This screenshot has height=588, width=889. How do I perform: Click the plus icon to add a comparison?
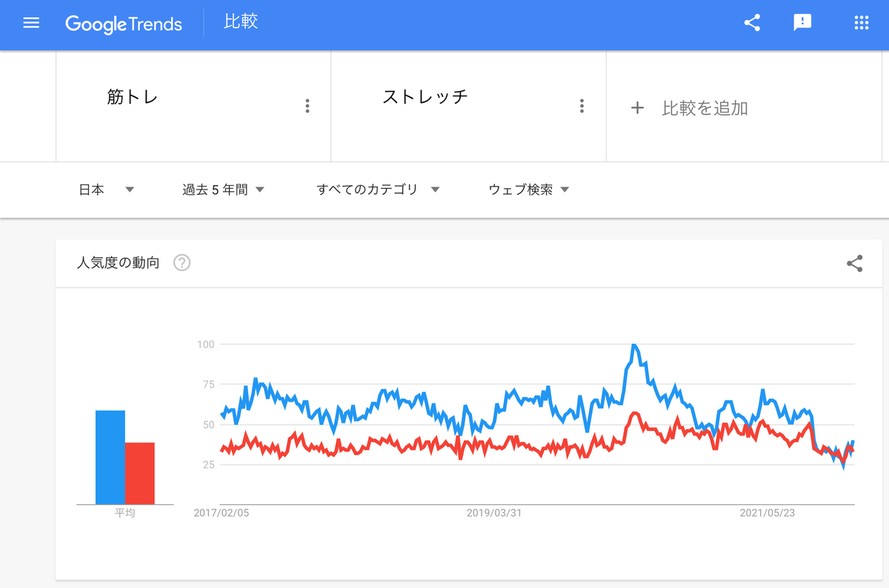[x=638, y=107]
